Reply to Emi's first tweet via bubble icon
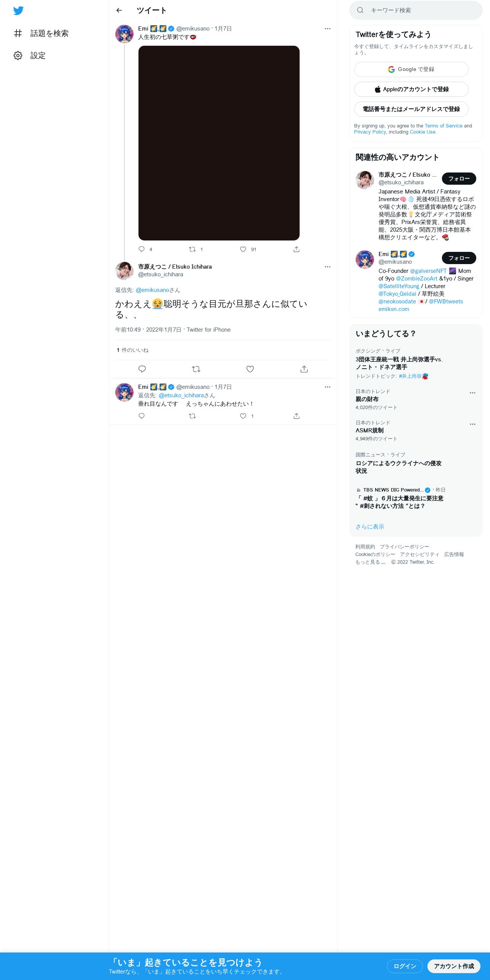This screenshot has width=490, height=980. [142, 249]
